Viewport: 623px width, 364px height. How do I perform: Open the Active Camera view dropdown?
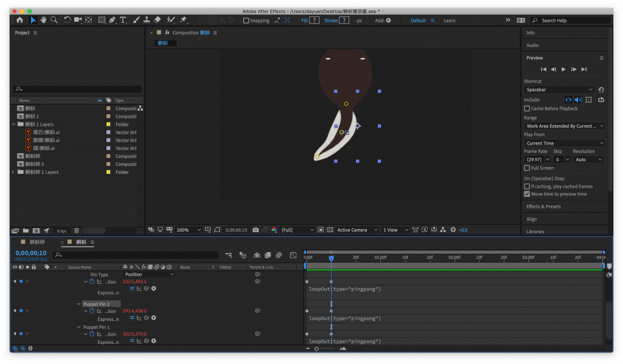357,230
